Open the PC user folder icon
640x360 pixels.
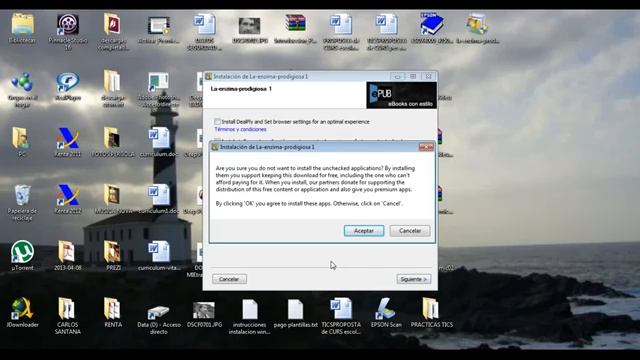pos(21,142)
